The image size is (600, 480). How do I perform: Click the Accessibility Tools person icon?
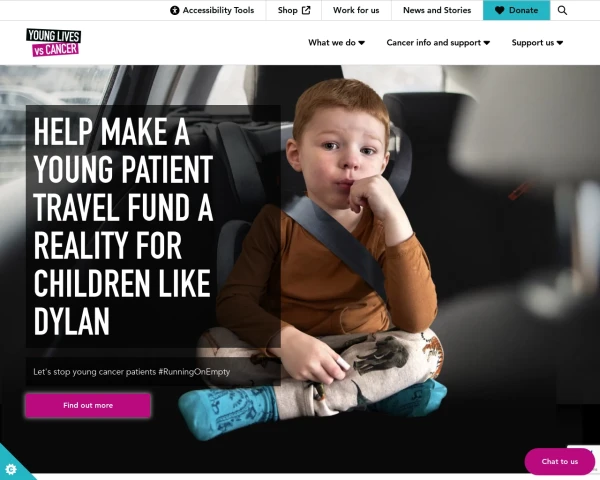174,10
